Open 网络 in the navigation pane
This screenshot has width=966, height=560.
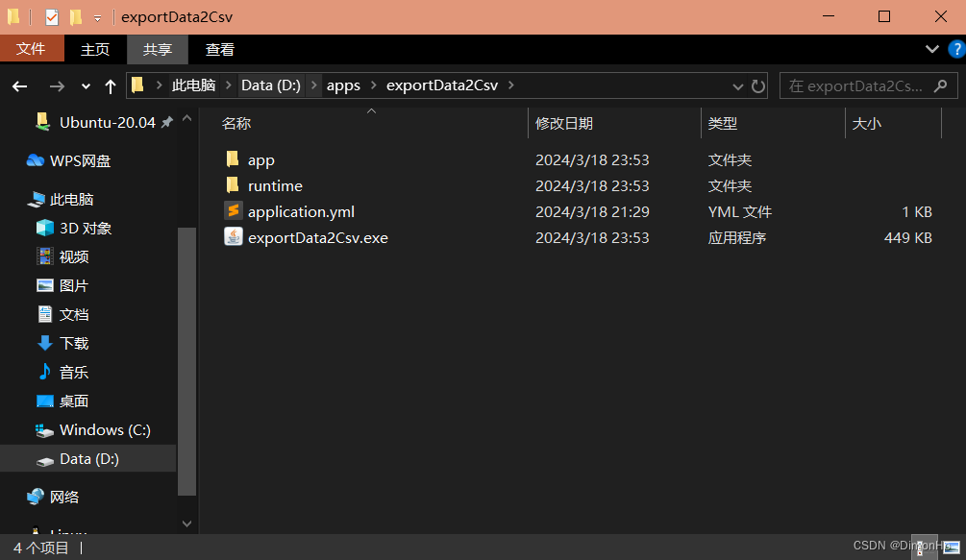point(64,498)
